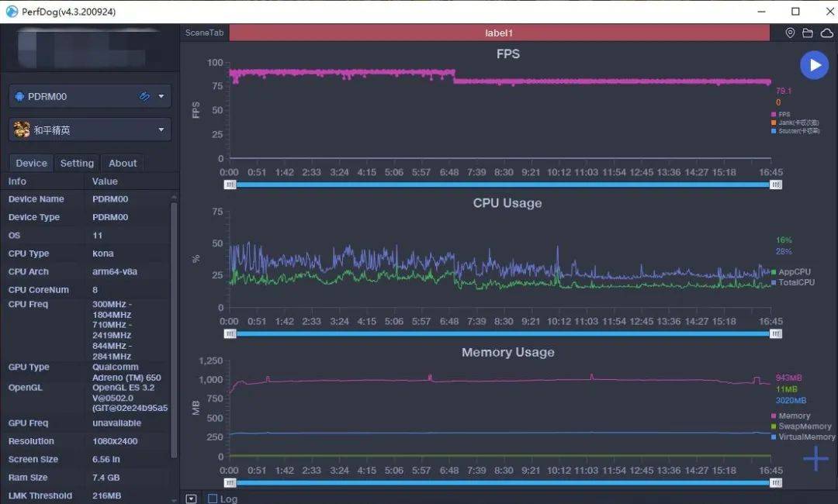Click the FPS chart left range slider handle
This screenshot has width=838, height=504.
(230, 185)
